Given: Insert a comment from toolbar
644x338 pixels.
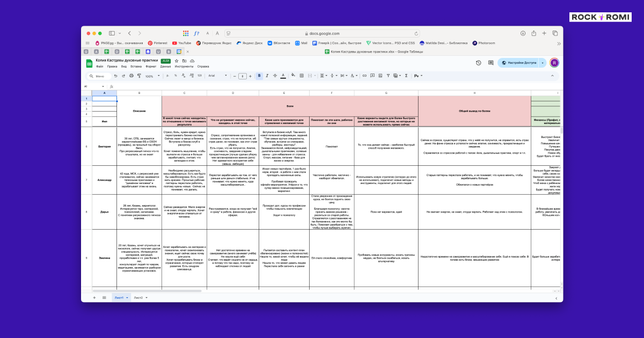Looking at the screenshot, I should click(372, 76).
